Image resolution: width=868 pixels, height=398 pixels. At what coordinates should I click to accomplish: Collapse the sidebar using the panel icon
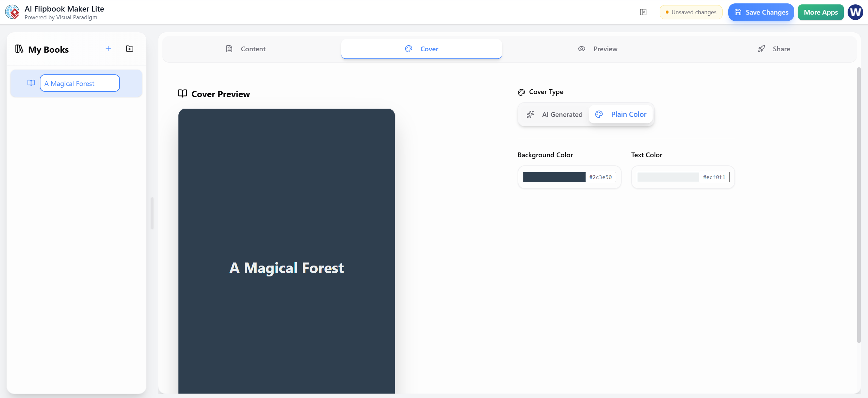(643, 12)
